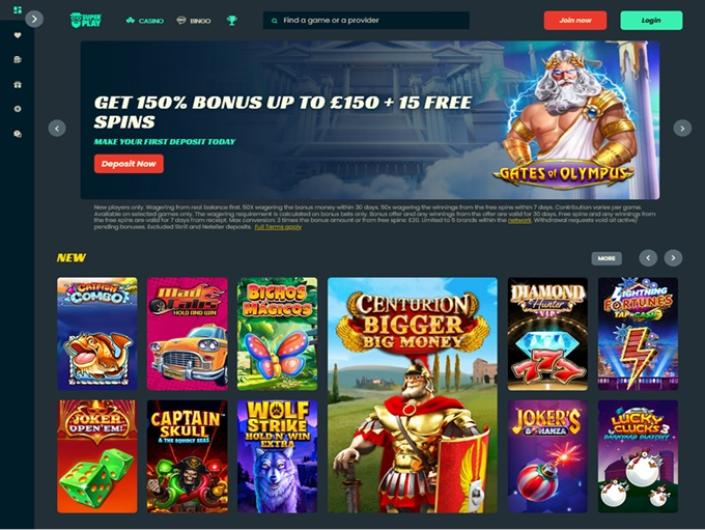
Task: Open the Bingo menu item
Action: 194,21
